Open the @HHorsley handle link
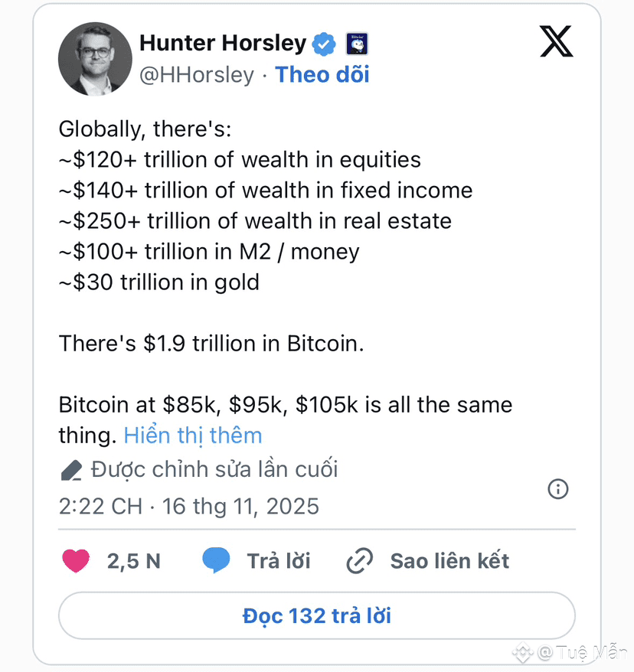The height and width of the screenshot is (672, 634). (x=196, y=74)
